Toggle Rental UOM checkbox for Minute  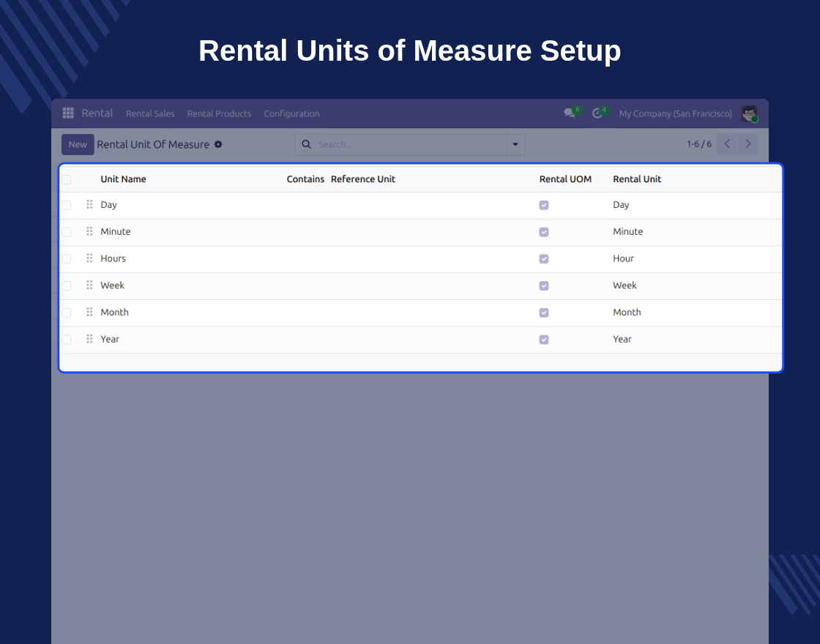tap(544, 231)
